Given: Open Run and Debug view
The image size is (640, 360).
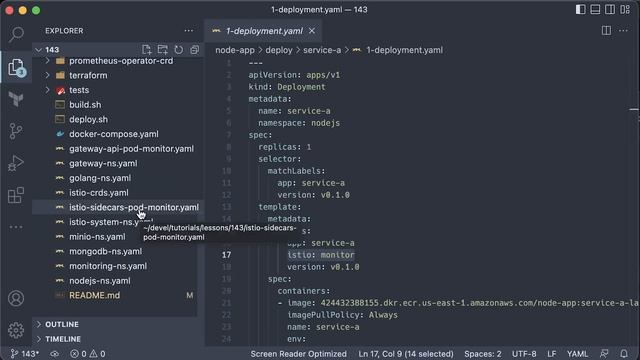Looking at the screenshot, I should (x=16, y=163).
